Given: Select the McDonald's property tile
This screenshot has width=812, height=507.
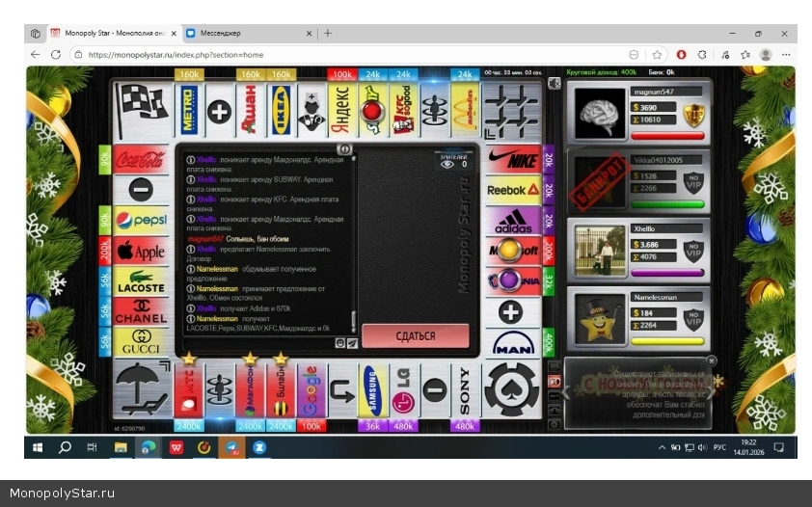Looking at the screenshot, I should tap(465, 110).
